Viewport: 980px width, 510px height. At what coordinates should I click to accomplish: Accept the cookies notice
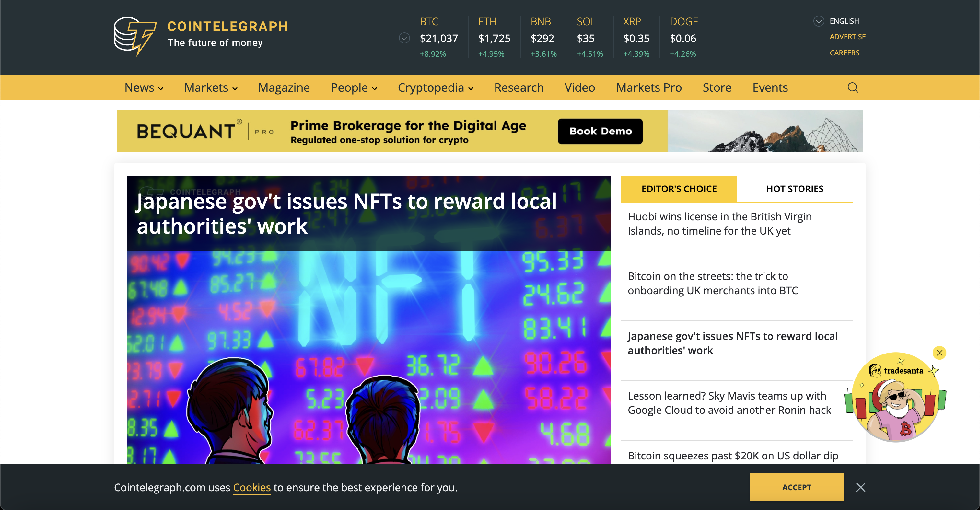797,487
